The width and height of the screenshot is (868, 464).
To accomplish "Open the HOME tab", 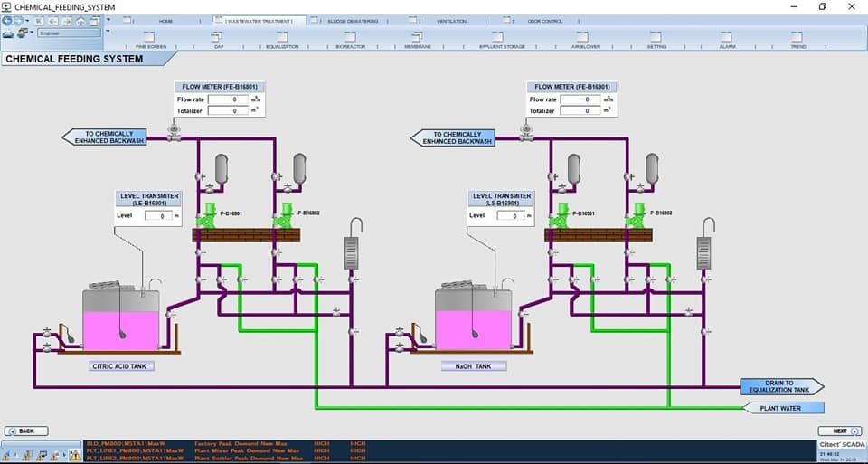I will [165, 21].
